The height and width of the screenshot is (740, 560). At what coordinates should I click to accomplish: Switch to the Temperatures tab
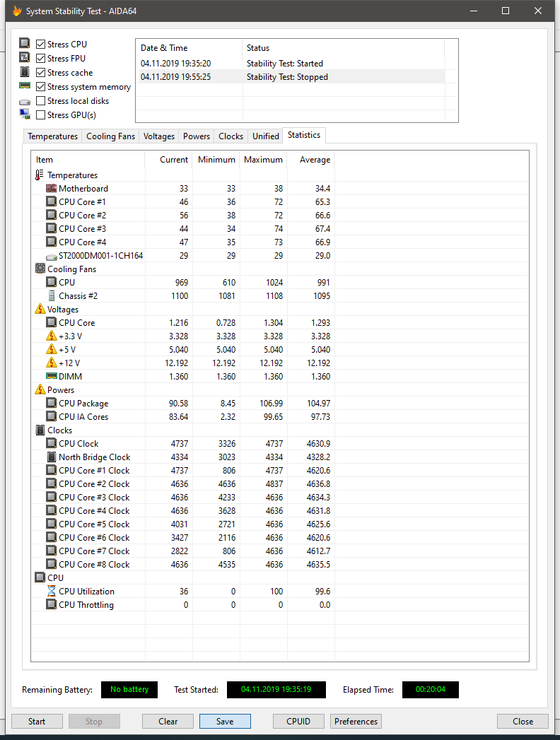[52, 136]
